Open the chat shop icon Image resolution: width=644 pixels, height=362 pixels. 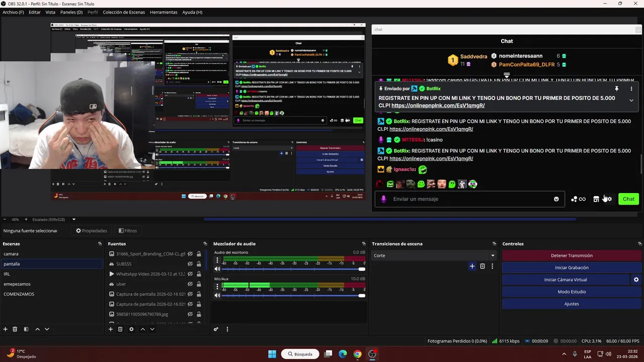(596, 199)
